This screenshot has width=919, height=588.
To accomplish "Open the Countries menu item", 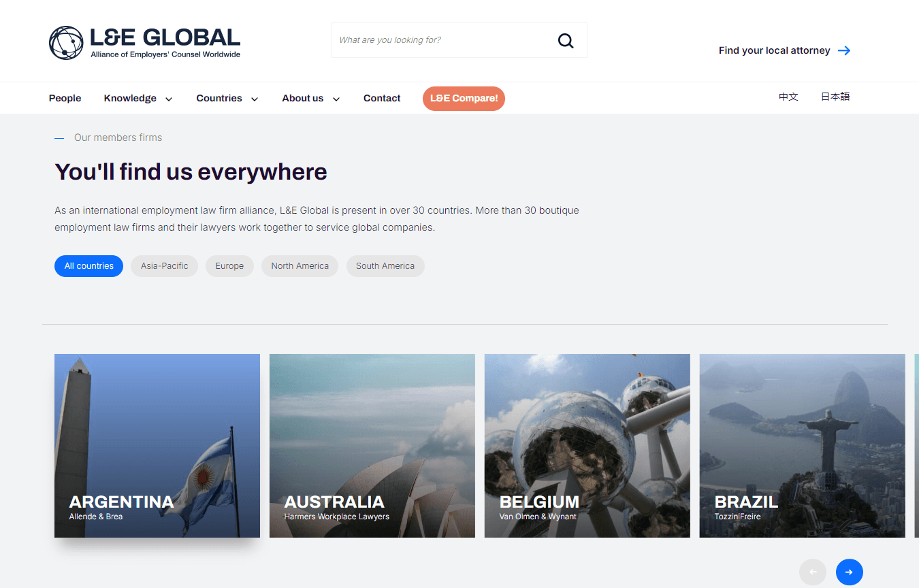I will click(219, 98).
